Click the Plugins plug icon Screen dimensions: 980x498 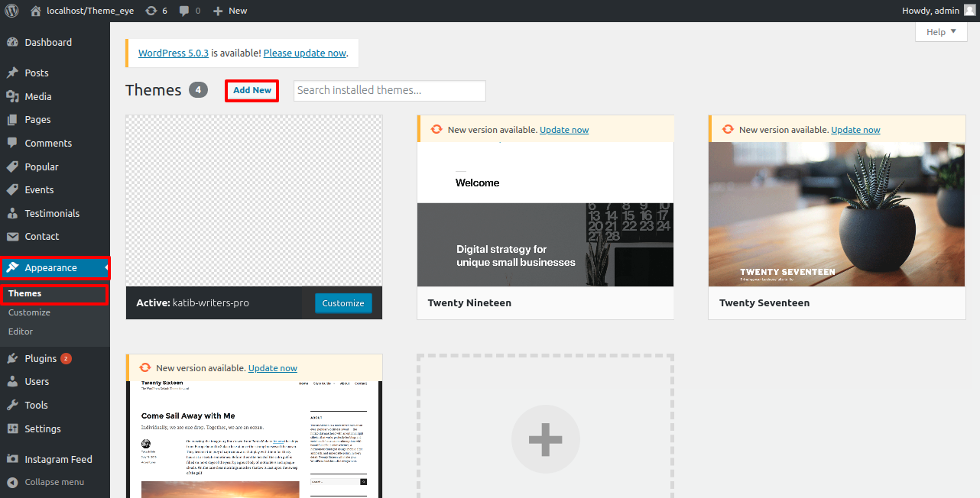click(12, 358)
